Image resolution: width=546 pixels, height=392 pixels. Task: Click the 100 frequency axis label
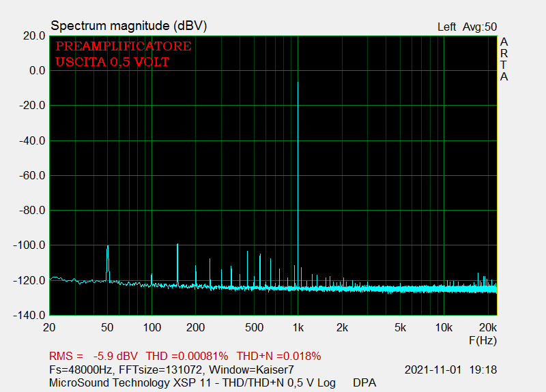[152, 328]
